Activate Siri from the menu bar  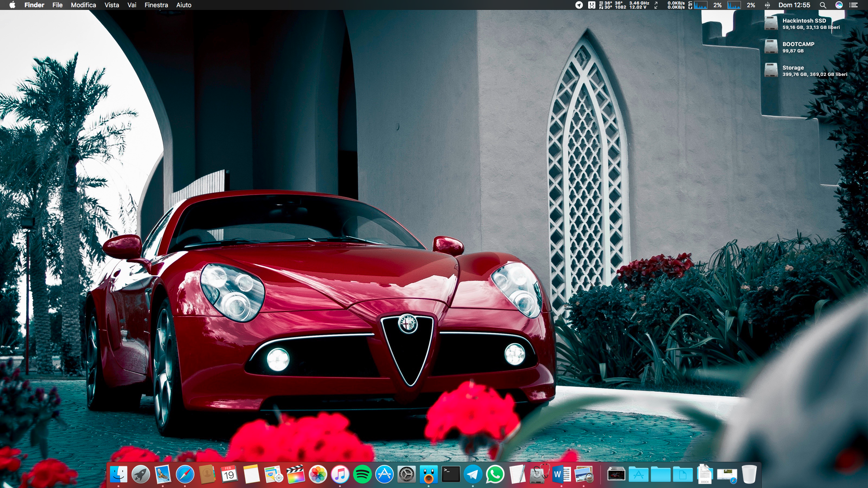coord(839,5)
